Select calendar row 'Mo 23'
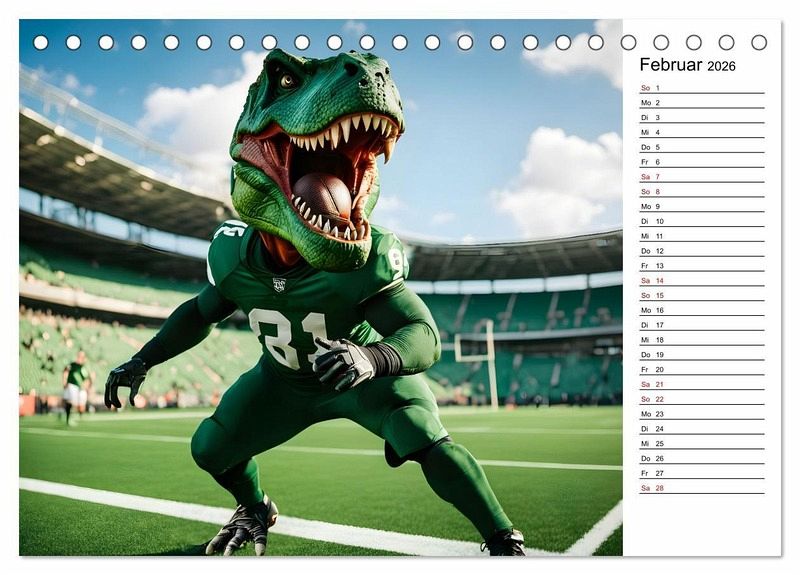 click(702, 413)
